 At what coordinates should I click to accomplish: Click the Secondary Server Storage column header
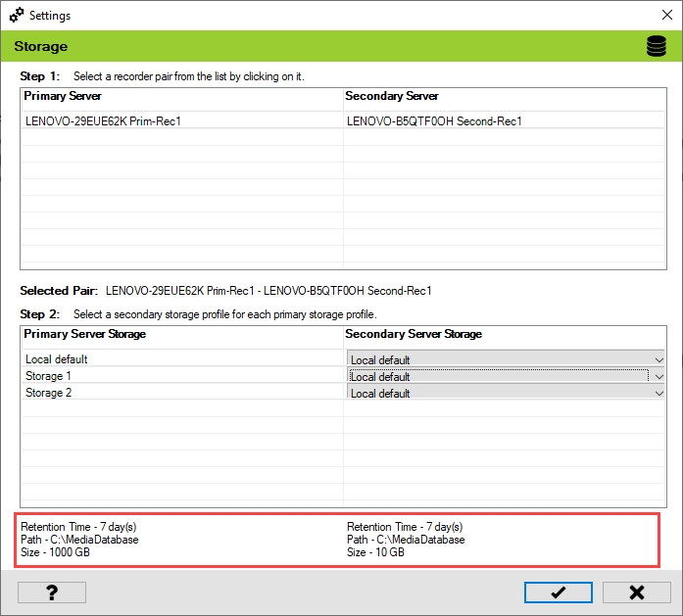click(x=414, y=334)
